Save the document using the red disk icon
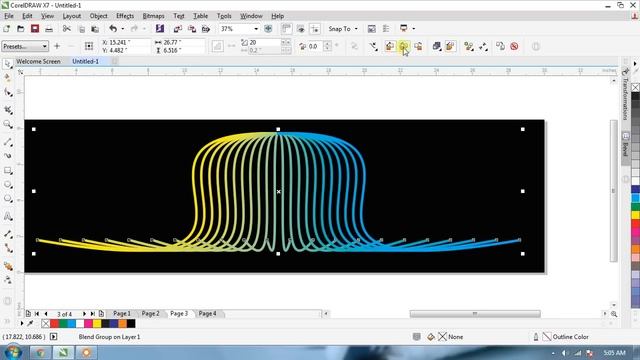The width and height of the screenshot is (640, 360). (x=35, y=29)
